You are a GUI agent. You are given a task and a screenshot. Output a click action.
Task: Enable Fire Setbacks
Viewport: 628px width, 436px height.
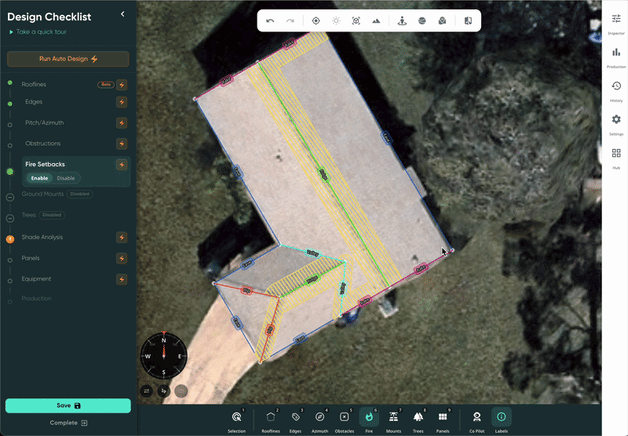39,178
